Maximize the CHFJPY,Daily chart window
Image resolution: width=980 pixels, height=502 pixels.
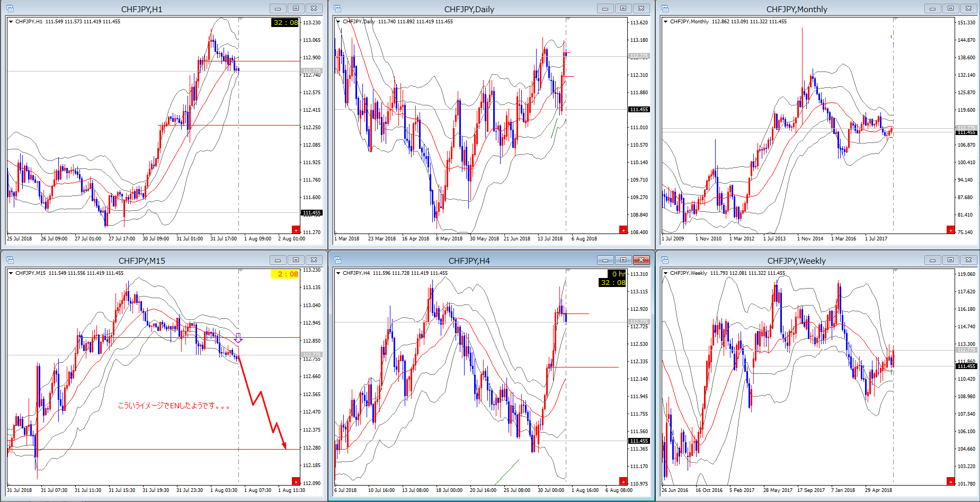(623, 8)
